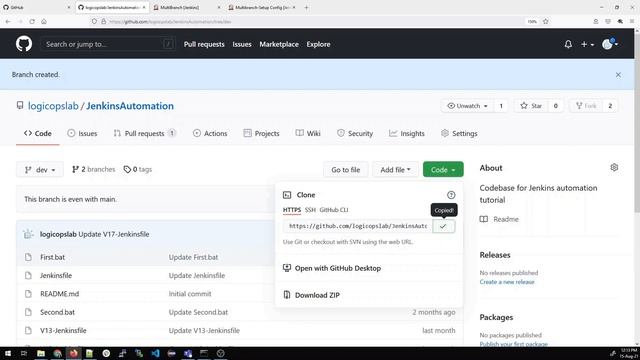Viewport: 640px width, 360px height.
Task: Click the Jenkinsfile file icon
Action: (x=28, y=276)
